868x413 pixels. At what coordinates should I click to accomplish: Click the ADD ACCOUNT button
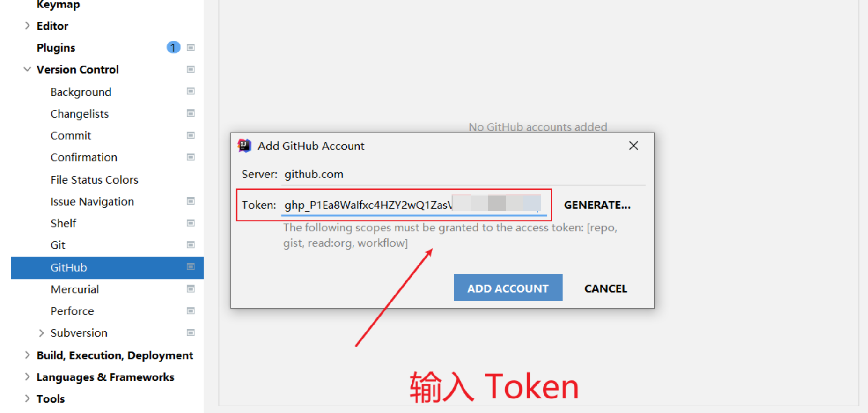tap(508, 288)
